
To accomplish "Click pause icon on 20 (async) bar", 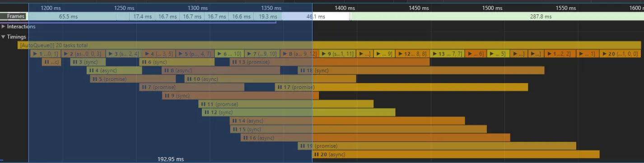I will pos(317,154).
